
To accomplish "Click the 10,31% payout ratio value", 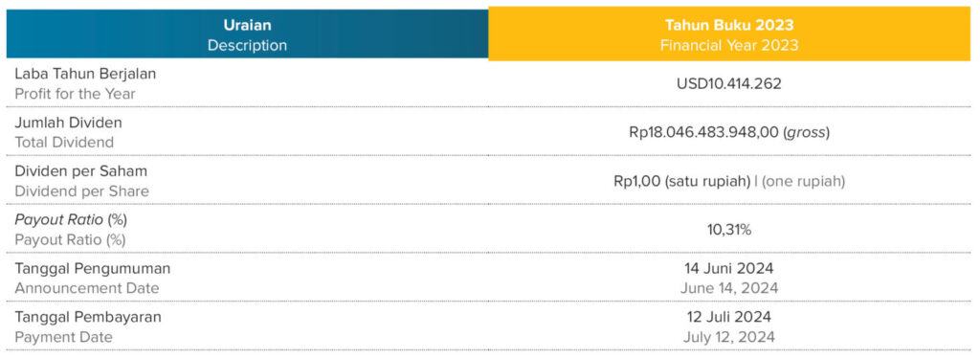I will [728, 230].
